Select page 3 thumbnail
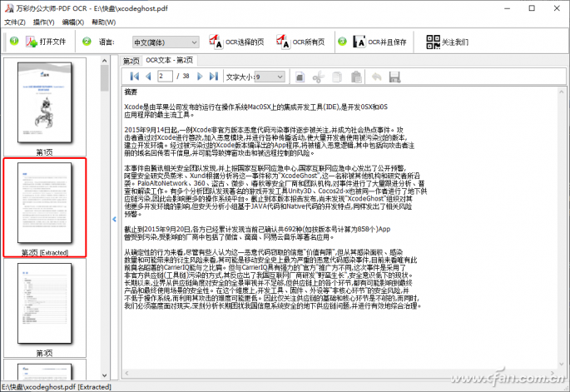The height and width of the screenshot is (392, 570). click(x=45, y=308)
